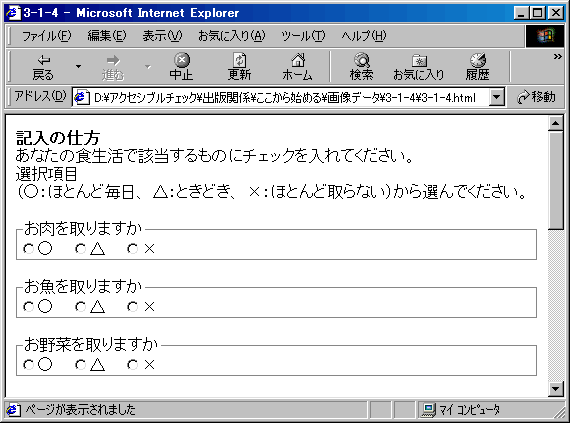The width and height of the screenshot is (570, 423).
Task: Open the back button history dropdown arrow
Action: click(x=78, y=67)
